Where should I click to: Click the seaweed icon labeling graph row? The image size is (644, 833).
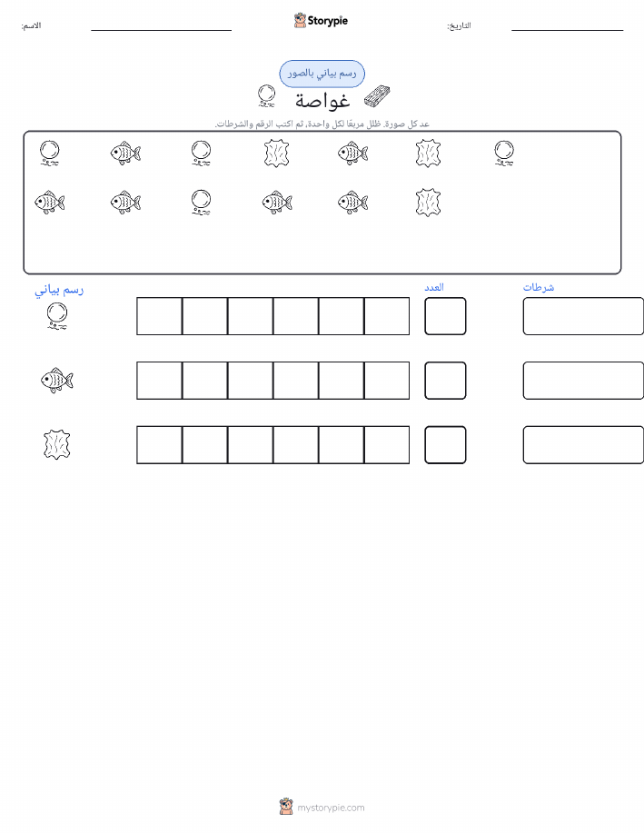tap(57, 444)
